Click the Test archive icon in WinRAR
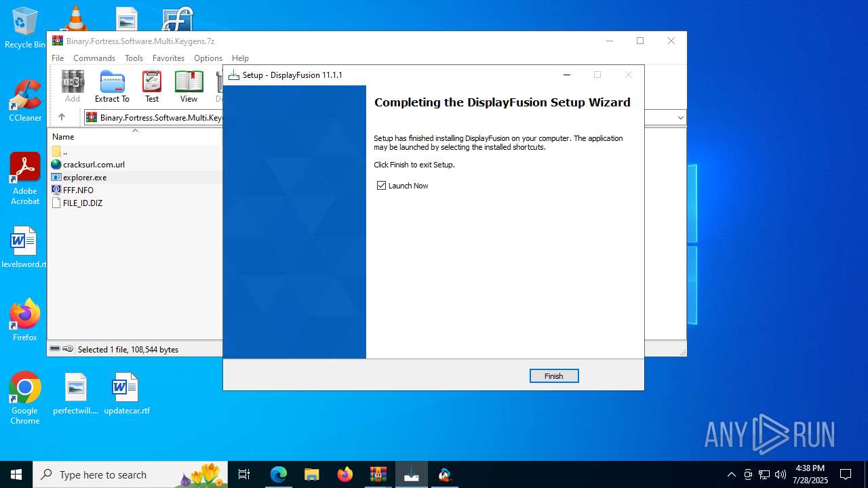868x488 pixels. tap(152, 86)
